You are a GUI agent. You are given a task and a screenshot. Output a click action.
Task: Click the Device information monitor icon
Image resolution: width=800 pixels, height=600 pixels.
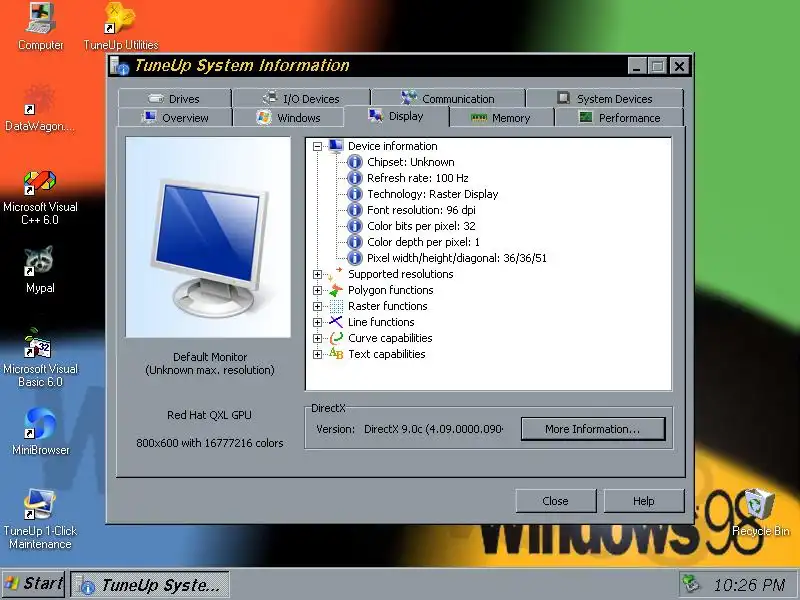[x=336, y=146]
